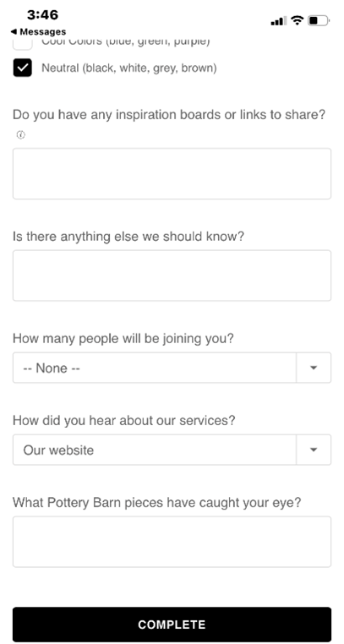344x644 pixels.
Task: Check the Cool Colors checkbox
Action: (22, 44)
